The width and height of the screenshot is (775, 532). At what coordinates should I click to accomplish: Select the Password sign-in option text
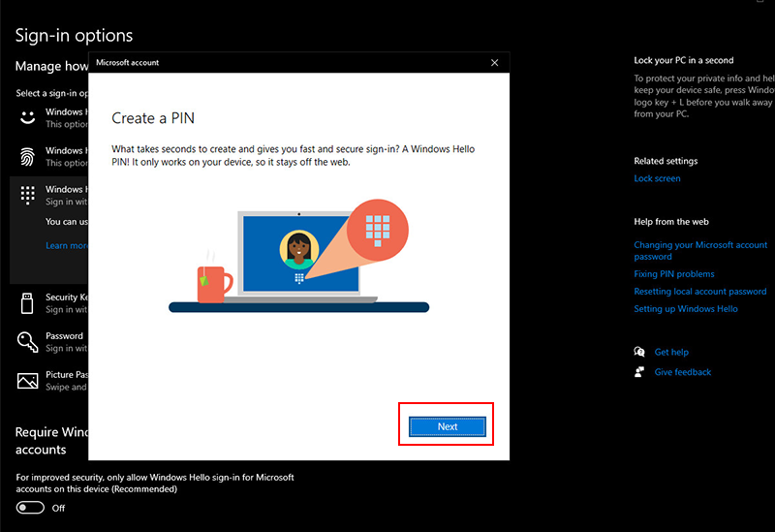coord(64,336)
